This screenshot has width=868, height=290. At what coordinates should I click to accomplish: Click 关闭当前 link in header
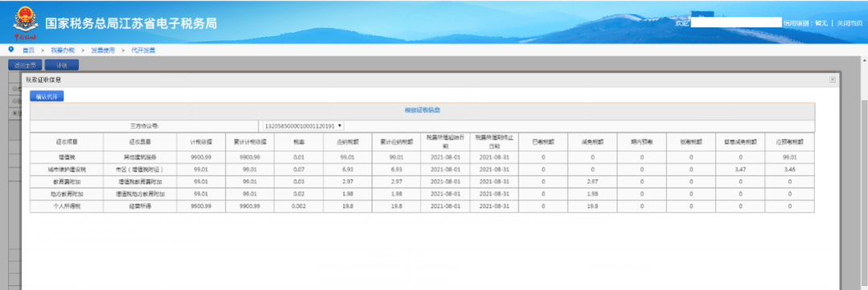(x=850, y=23)
